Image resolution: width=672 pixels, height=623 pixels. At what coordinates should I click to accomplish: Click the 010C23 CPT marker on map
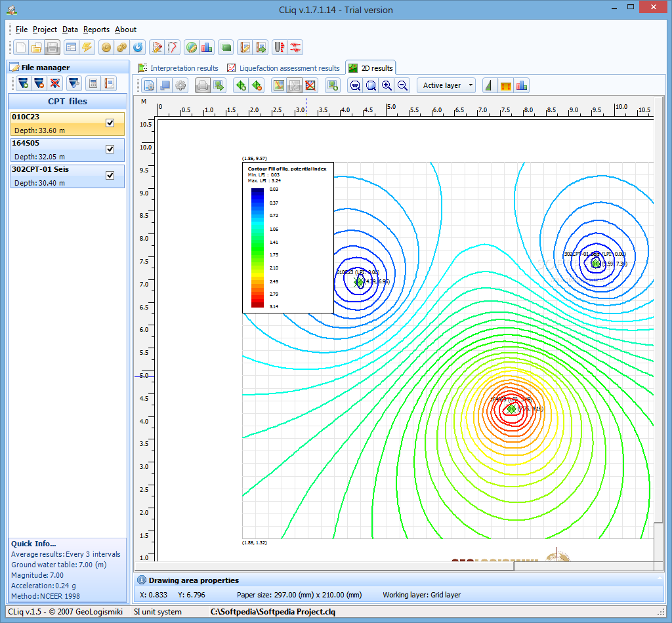(359, 281)
